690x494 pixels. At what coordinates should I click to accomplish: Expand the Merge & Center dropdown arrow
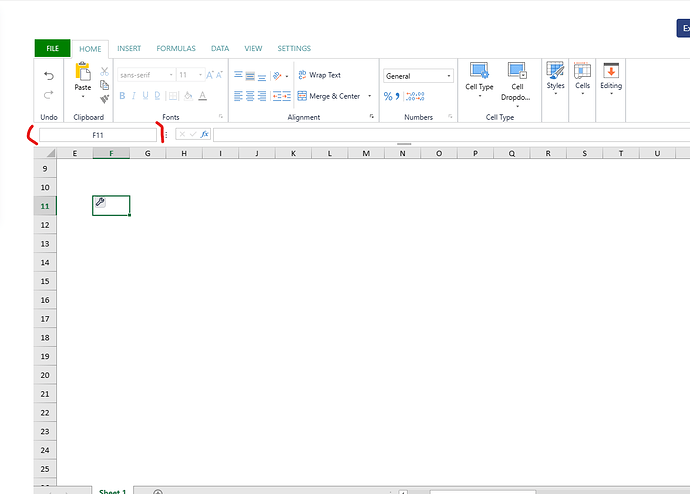coord(369,96)
